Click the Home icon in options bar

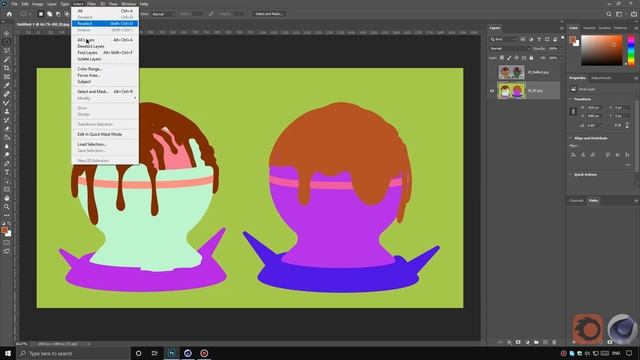pyautogui.click(x=9, y=14)
